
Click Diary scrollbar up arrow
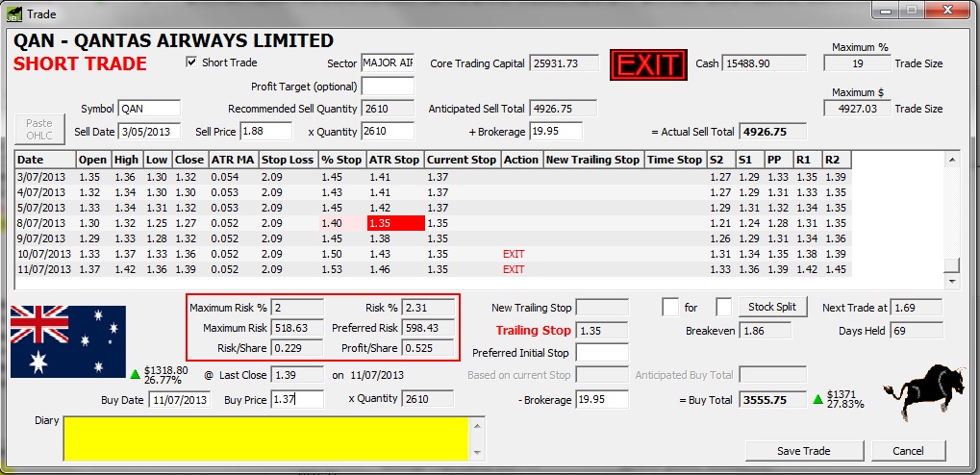tap(477, 424)
